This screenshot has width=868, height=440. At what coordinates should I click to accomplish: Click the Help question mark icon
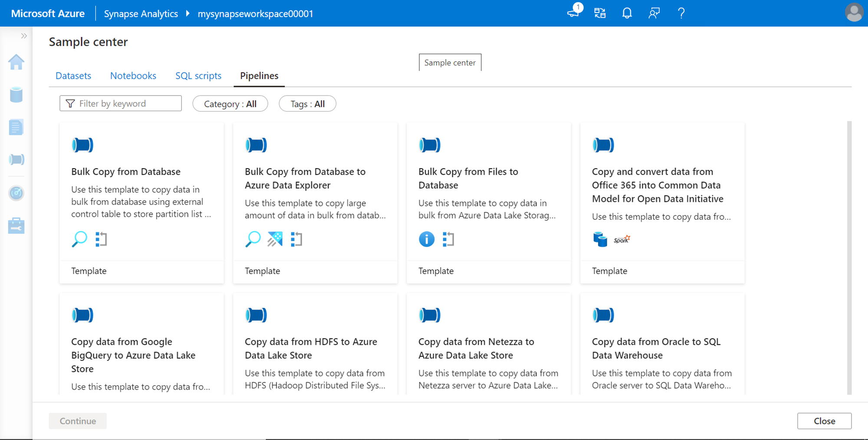[681, 13]
